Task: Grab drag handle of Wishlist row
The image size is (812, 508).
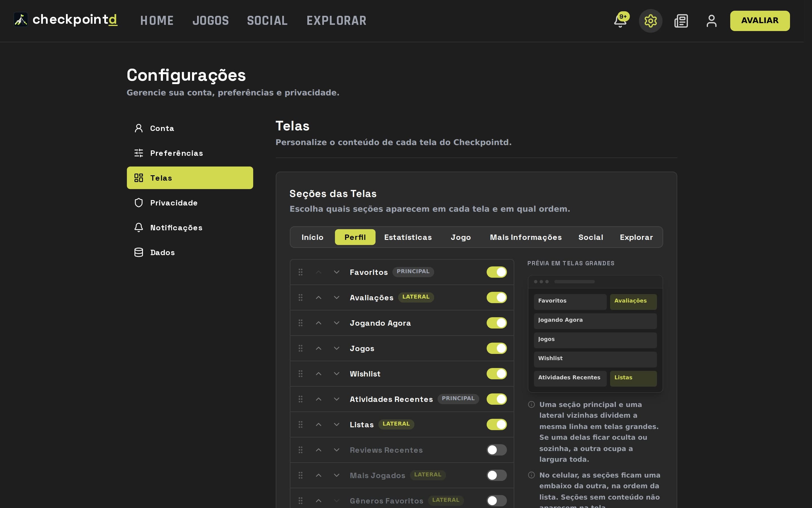Action: click(x=301, y=373)
